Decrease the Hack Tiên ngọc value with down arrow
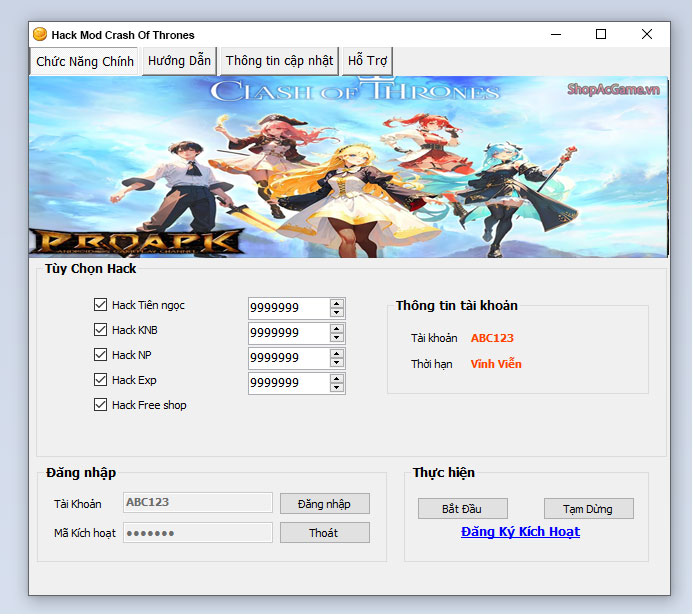This screenshot has width=693, height=616. pyautogui.click(x=337, y=312)
